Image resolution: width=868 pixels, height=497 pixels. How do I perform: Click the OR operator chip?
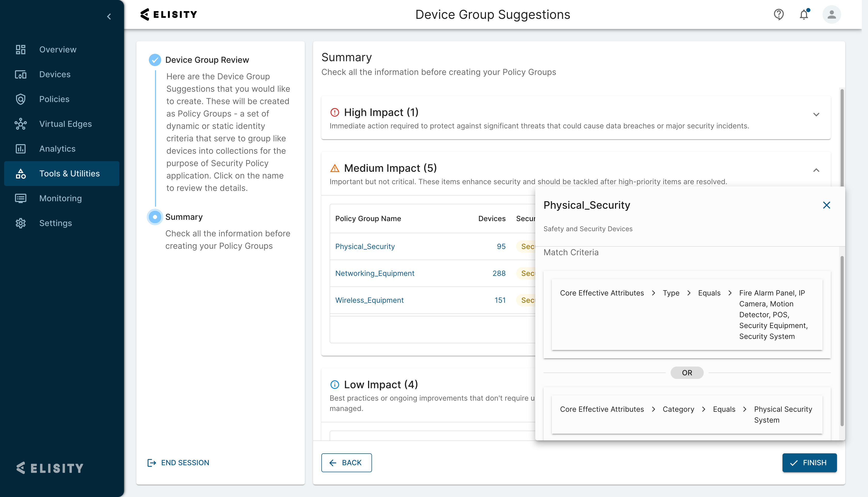(687, 373)
